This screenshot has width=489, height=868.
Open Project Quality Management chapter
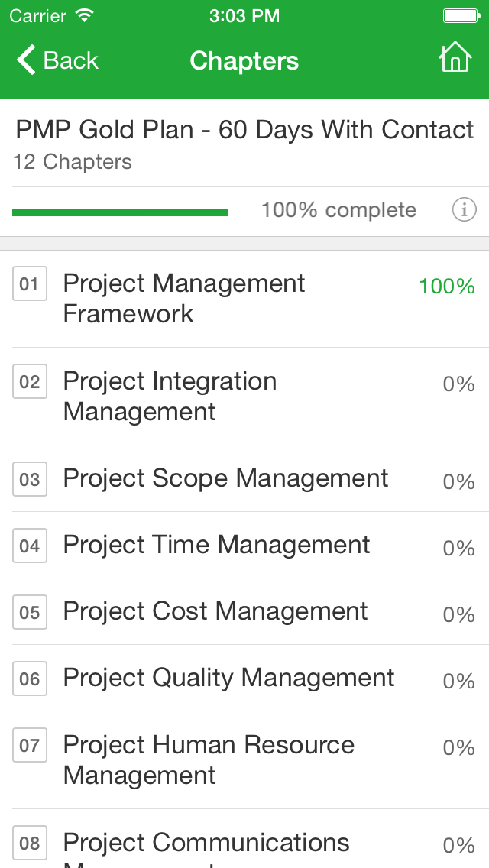coord(244,679)
